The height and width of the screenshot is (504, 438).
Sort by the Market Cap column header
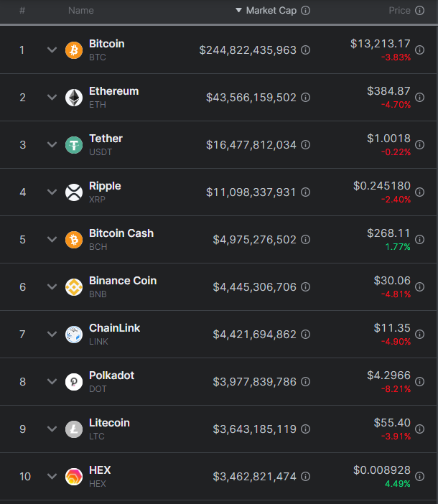[271, 11]
